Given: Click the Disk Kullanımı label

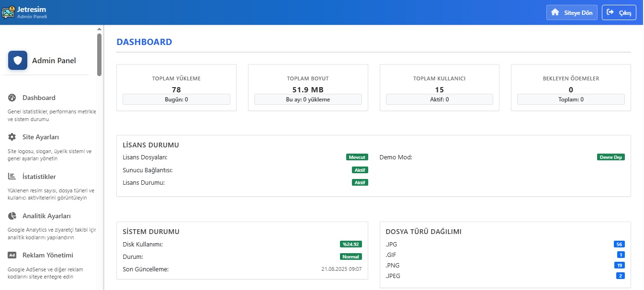Looking at the screenshot, I should [x=143, y=244].
